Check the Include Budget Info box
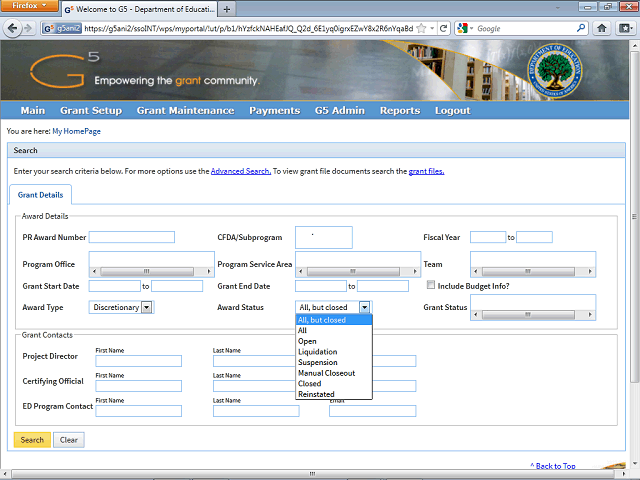Screen dimensions: 640x480 click(x=431, y=285)
